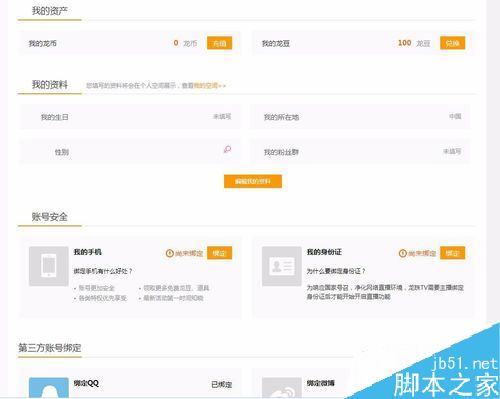500x399 pixels.
Task: Click the warning icon next to ID card 尚未绑定
Action: [x=403, y=253]
